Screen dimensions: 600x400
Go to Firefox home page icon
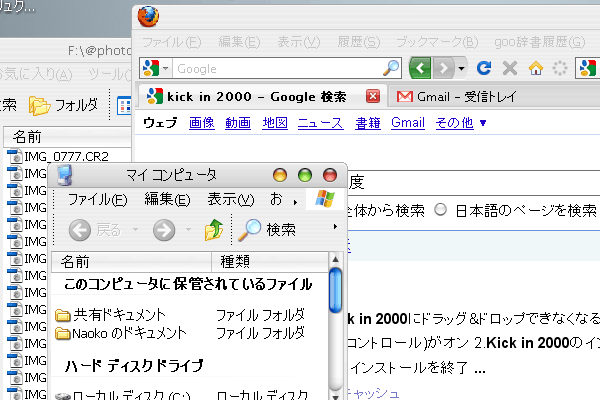tap(536, 68)
